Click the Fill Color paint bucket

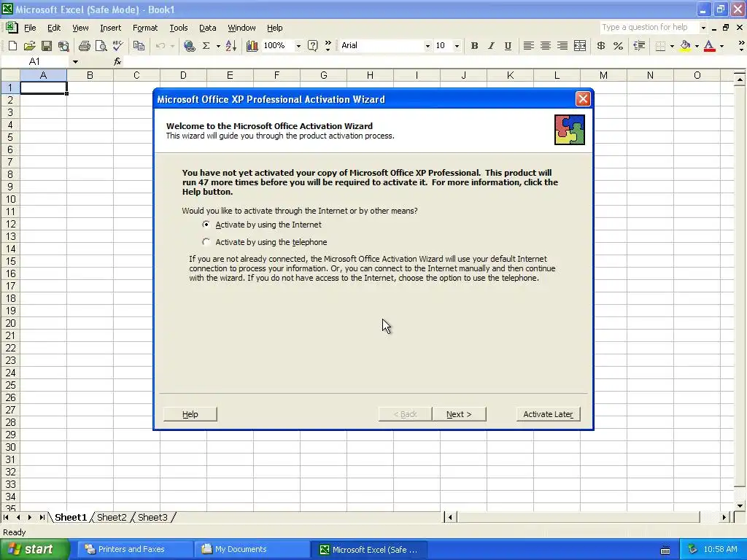click(x=685, y=46)
